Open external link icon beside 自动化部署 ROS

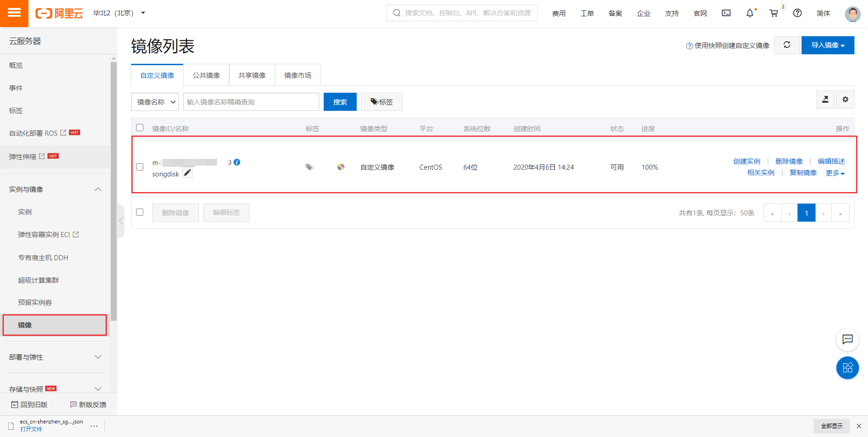(63, 133)
